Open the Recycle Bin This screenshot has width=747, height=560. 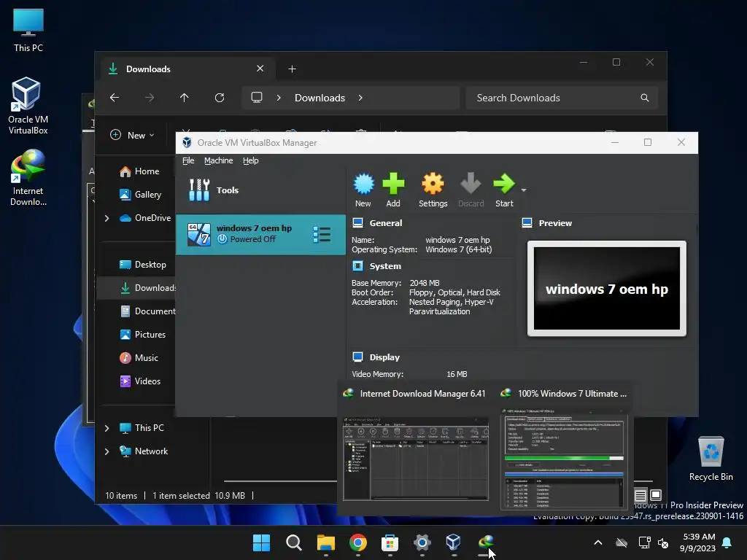tap(711, 459)
